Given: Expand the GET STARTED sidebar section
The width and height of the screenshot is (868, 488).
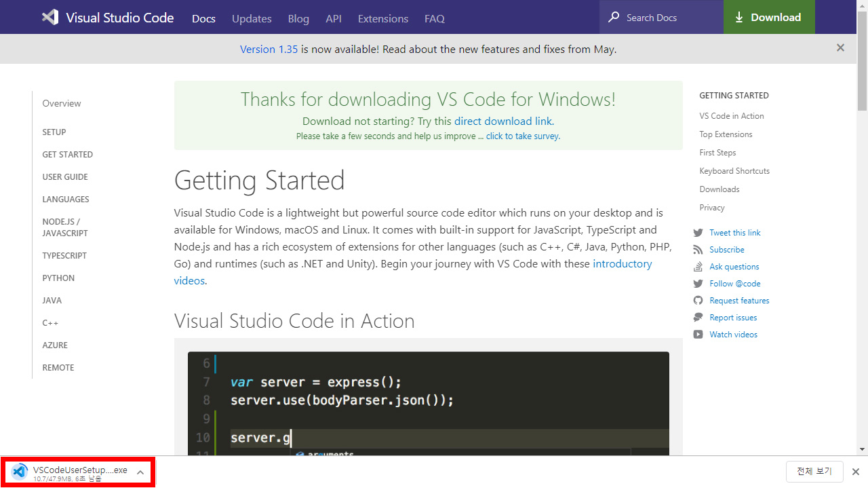Looking at the screenshot, I should coord(68,154).
